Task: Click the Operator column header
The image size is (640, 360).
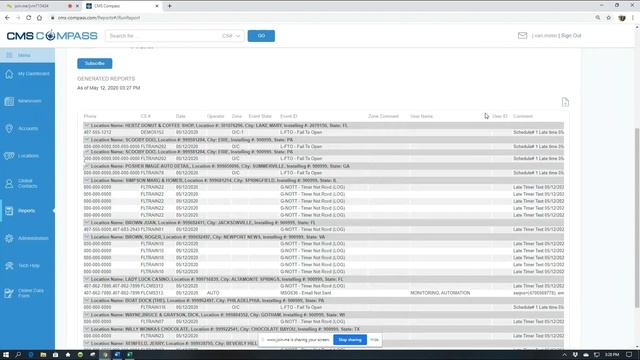Action: pos(216,116)
